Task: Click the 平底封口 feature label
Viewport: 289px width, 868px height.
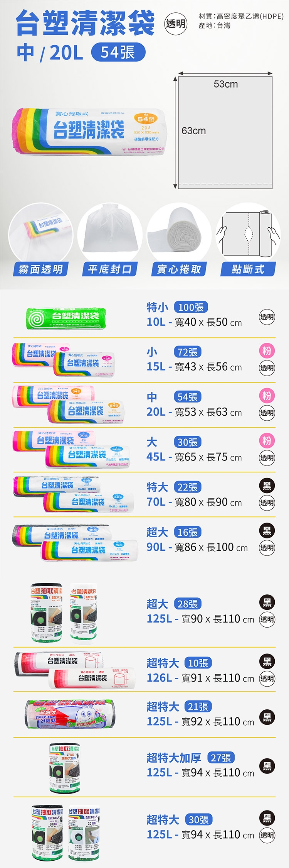Action: click(x=110, y=269)
